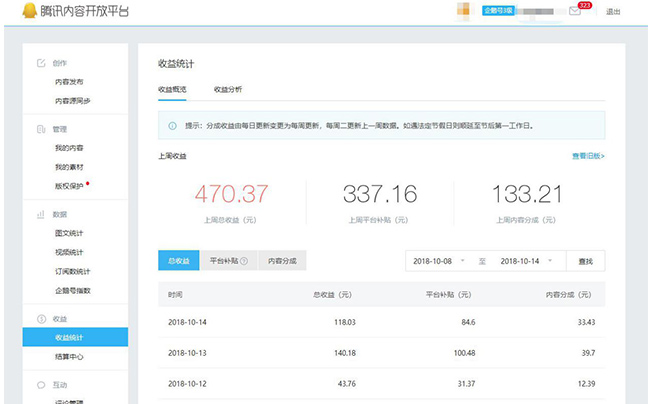Click the 互动 chat bubble icon
Viewport: 649px width, 404px height.
click(41, 384)
